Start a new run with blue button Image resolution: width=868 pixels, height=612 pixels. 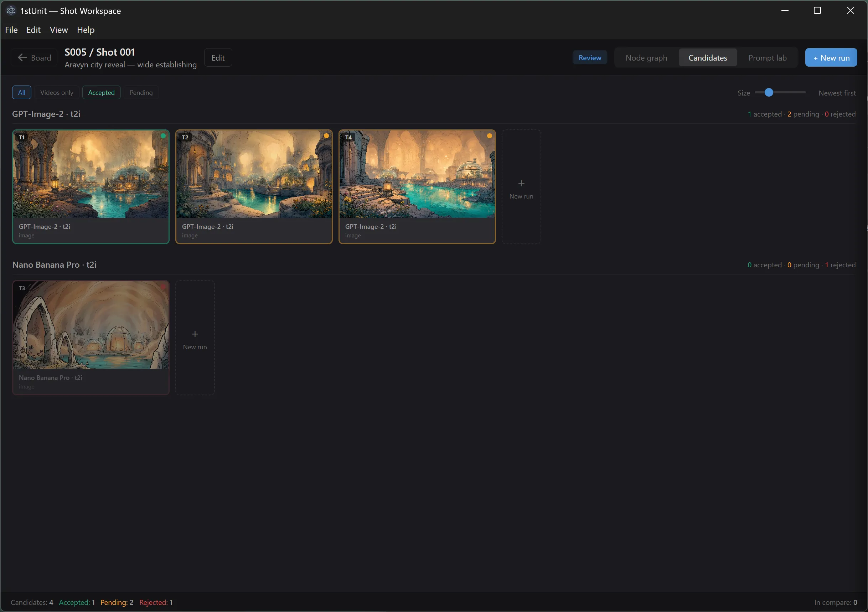(831, 57)
